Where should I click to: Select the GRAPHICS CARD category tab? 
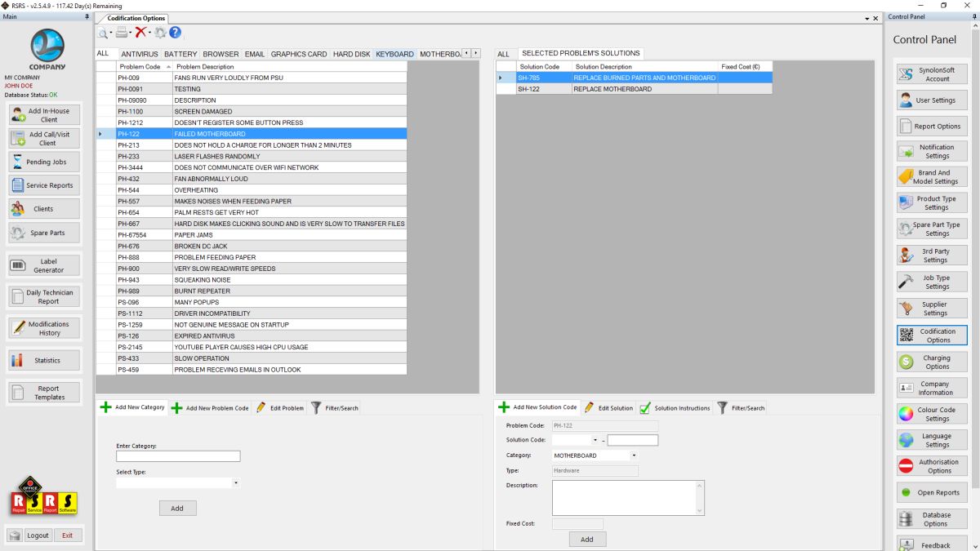coord(299,54)
